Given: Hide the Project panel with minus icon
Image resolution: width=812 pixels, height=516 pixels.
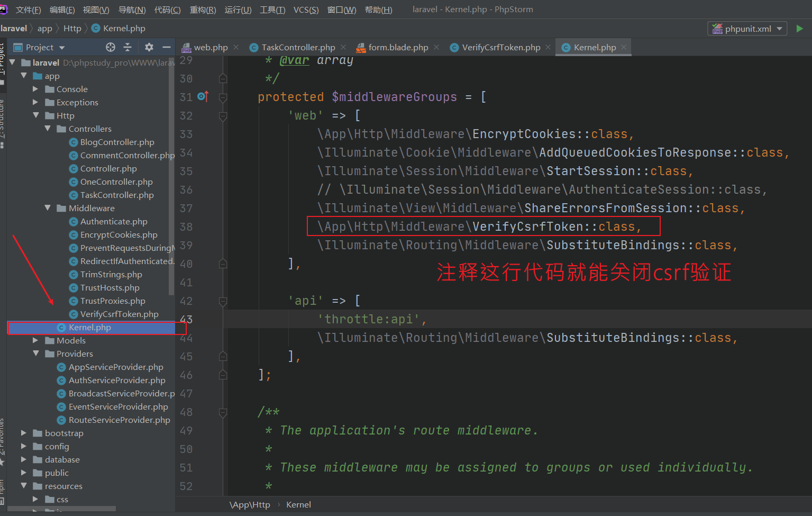Looking at the screenshot, I should click(166, 47).
